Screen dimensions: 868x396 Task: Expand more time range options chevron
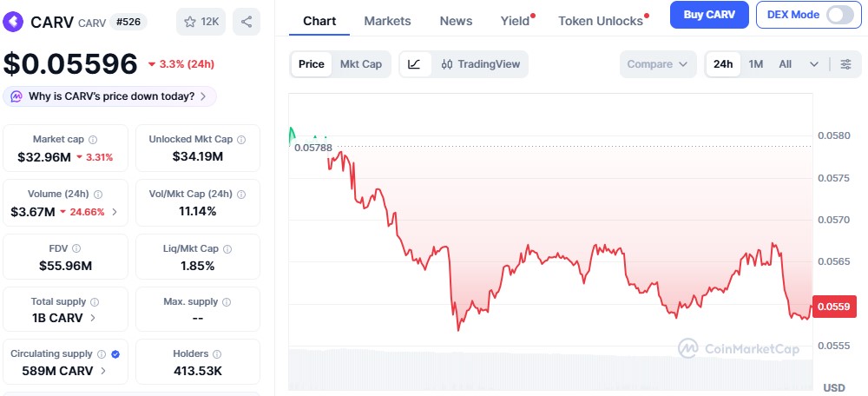814,64
